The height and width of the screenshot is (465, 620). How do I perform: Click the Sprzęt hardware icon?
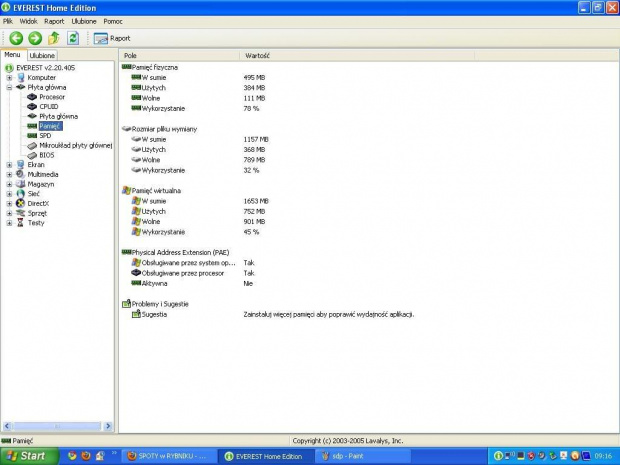pos(21,213)
